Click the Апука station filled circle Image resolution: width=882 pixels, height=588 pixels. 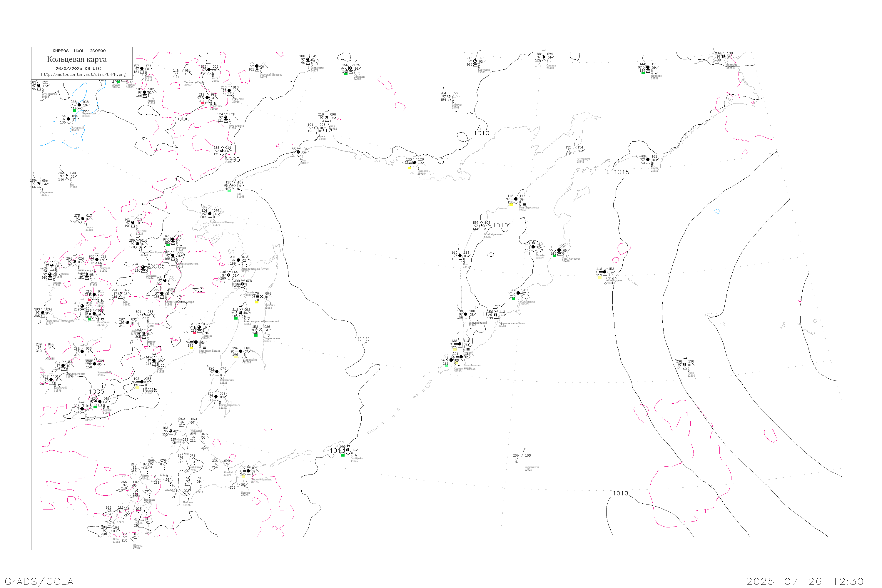point(648,160)
